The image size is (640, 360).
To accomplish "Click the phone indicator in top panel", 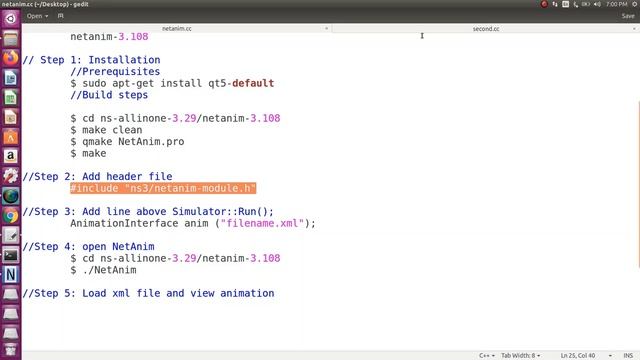I will (x=576, y=4).
